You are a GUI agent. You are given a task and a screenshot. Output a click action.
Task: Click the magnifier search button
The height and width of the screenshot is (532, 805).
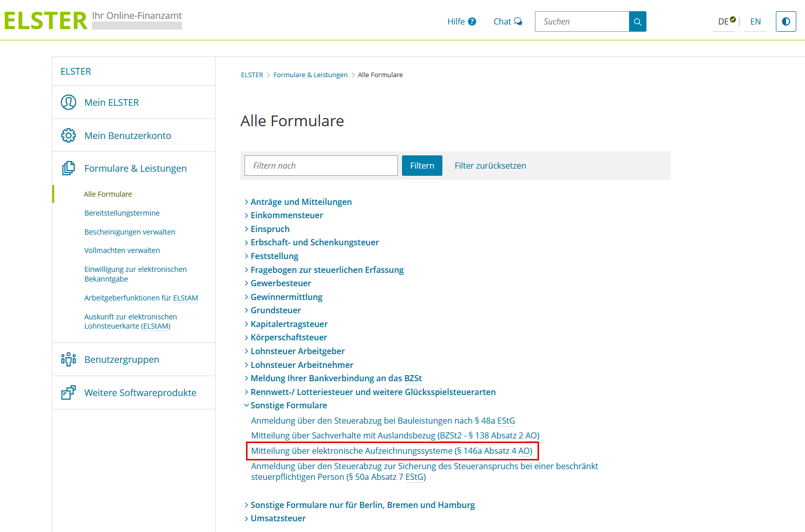[637, 21]
